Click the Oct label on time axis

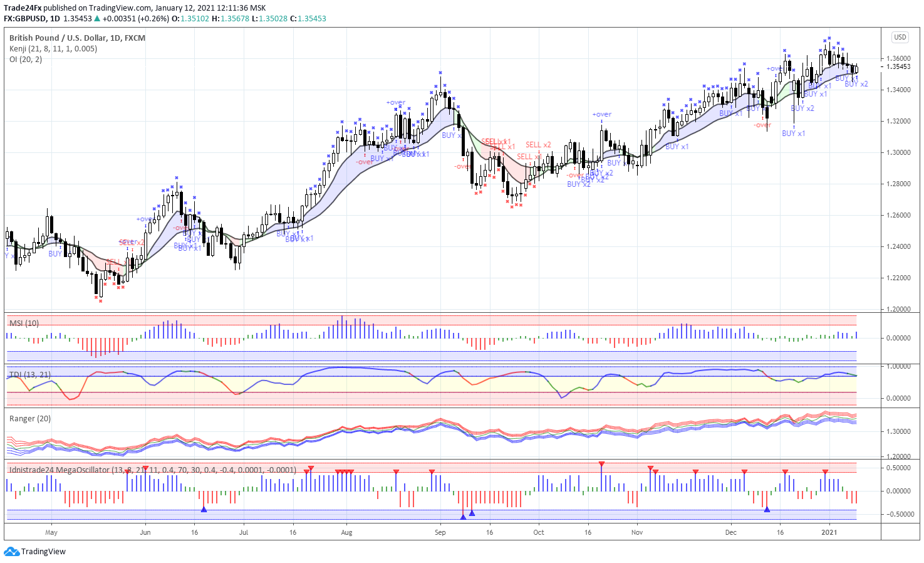tap(539, 533)
